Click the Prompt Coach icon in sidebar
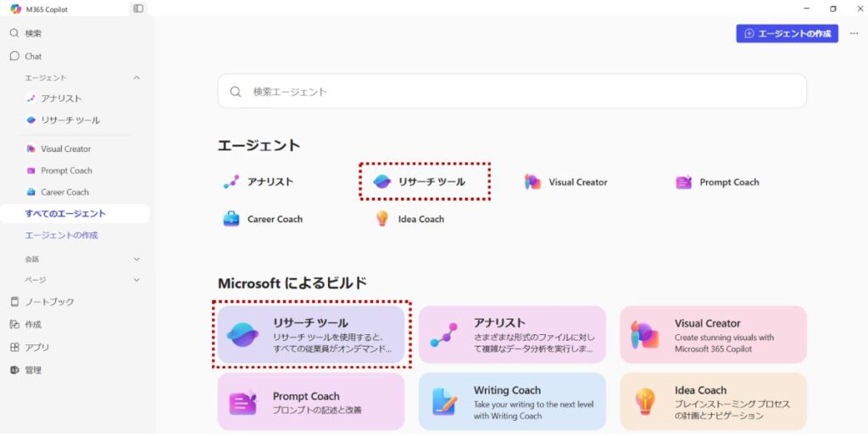The image size is (868, 436). (x=31, y=170)
